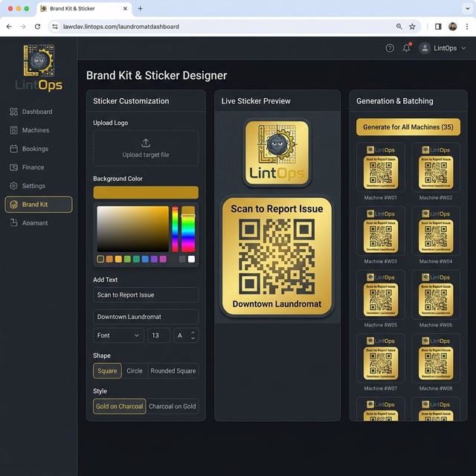Click the Bookings calendar icon
The height and width of the screenshot is (476, 476).
(x=13, y=149)
